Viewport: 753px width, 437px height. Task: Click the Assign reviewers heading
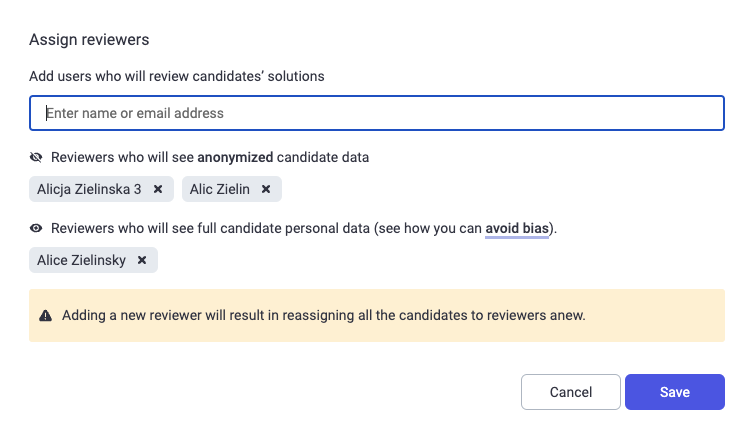tap(89, 39)
